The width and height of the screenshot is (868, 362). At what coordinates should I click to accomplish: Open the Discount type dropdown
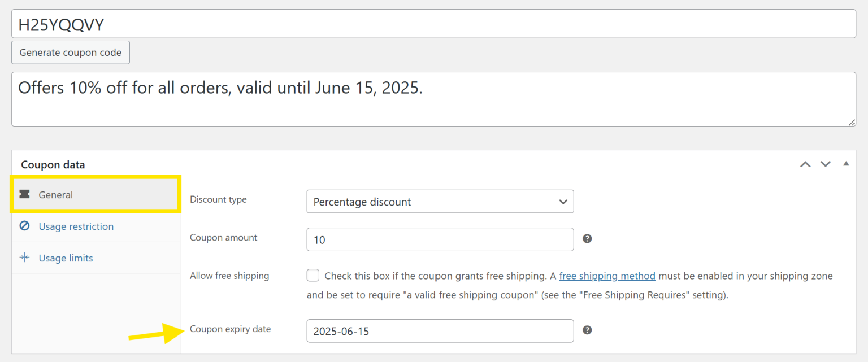coord(440,202)
